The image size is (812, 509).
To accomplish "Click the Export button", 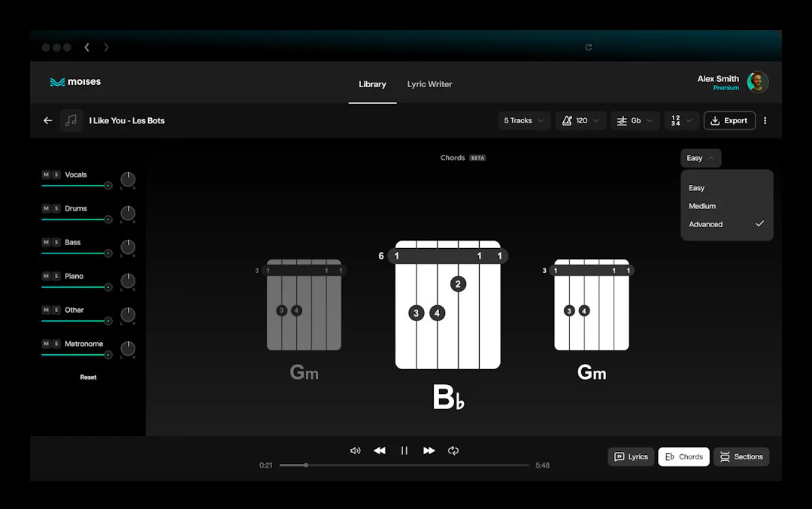I will [729, 120].
